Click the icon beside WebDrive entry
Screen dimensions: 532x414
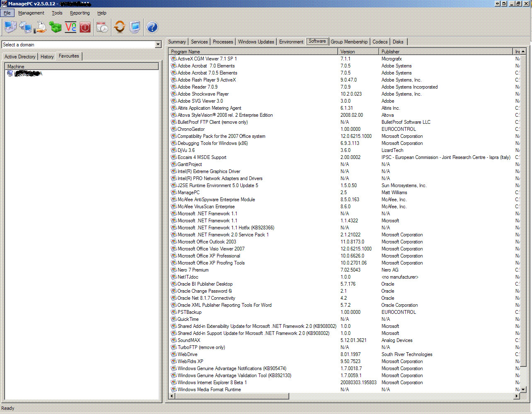[x=174, y=354]
